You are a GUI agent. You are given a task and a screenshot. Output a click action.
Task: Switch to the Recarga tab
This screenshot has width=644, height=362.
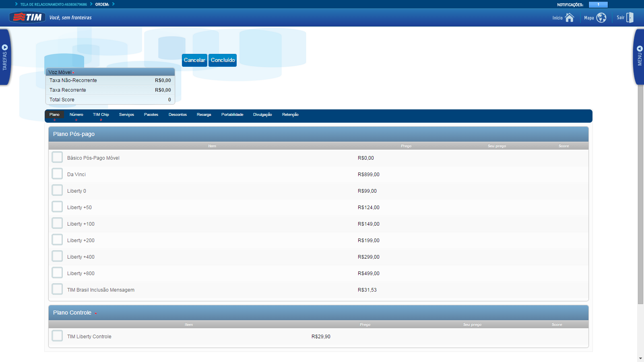(x=204, y=115)
